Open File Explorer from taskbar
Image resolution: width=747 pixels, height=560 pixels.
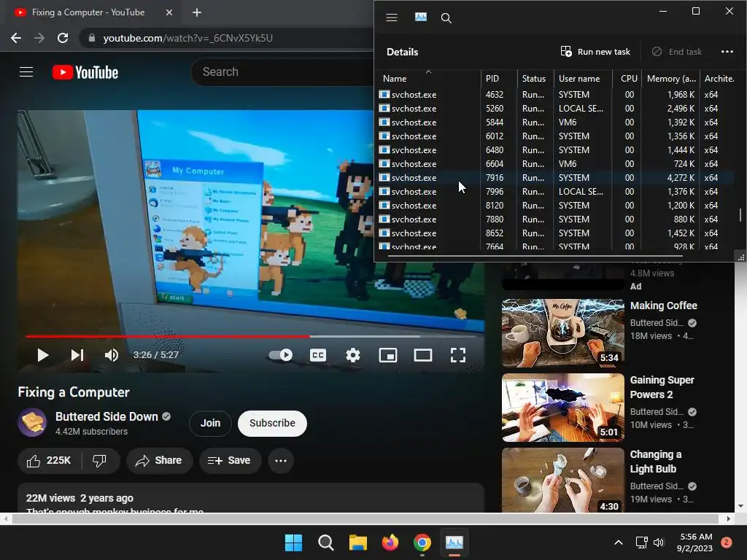[x=357, y=542]
